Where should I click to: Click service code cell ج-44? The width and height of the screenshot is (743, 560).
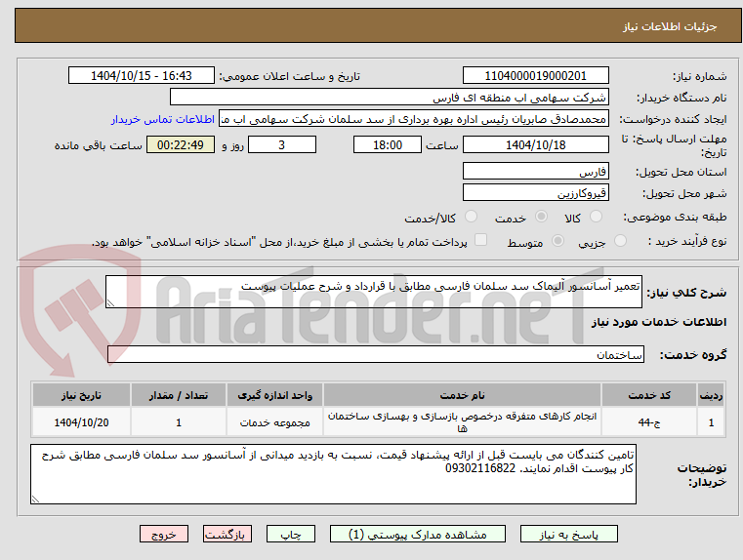648,422
